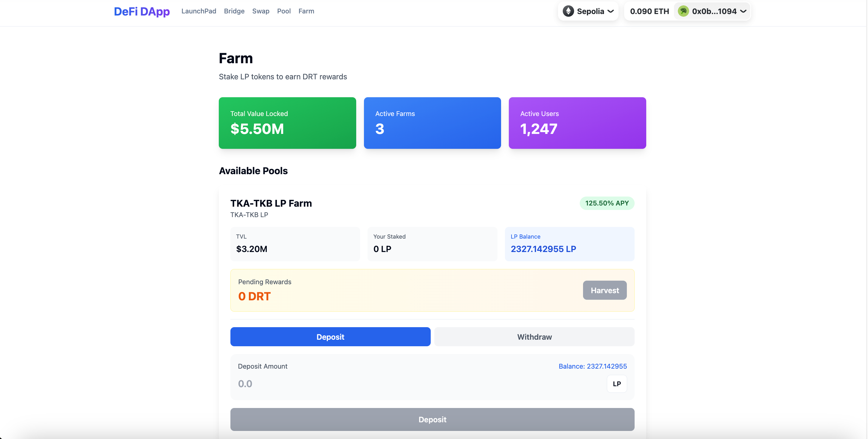Click the Total Value Locked green card
The width and height of the screenshot is (868, 439).
tap(287, 123)
